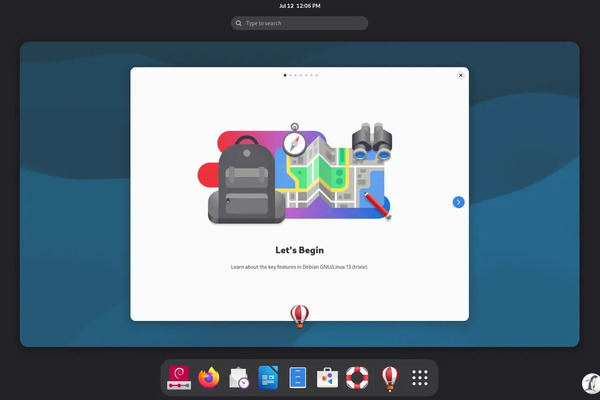
Task: Click the "Let's Begin" heading
Action: 300,250
